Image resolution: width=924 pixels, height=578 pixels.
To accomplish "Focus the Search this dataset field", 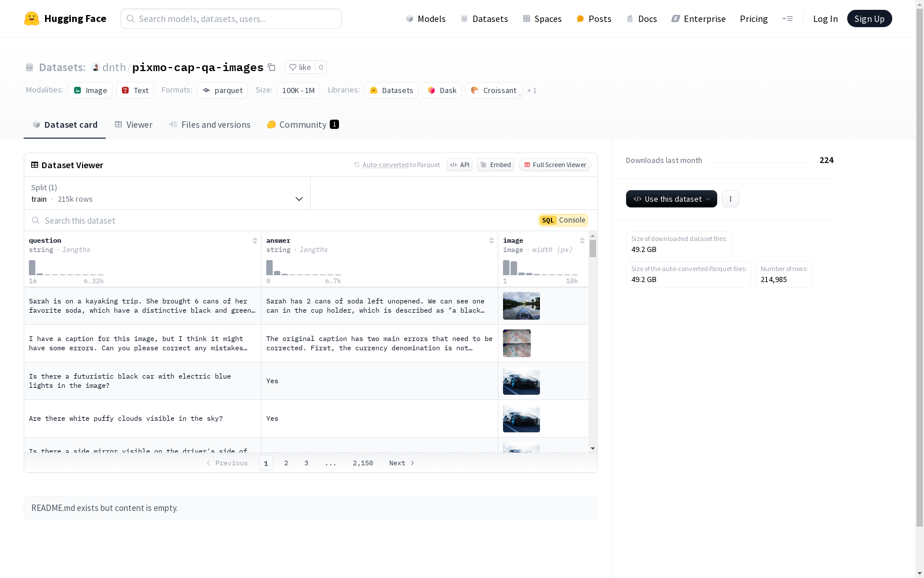I will [x=283, y=220].
